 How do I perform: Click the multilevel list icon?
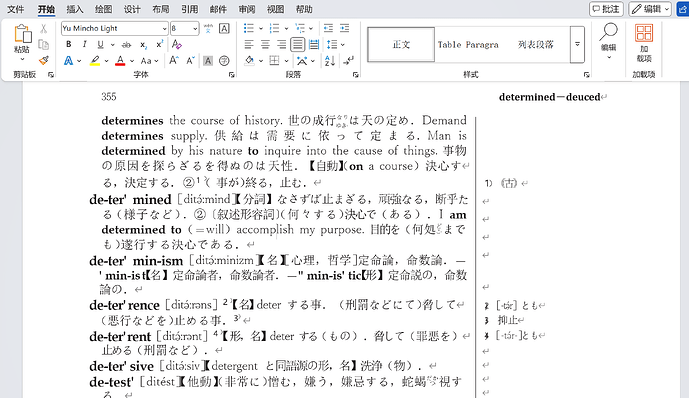point(300,29)
